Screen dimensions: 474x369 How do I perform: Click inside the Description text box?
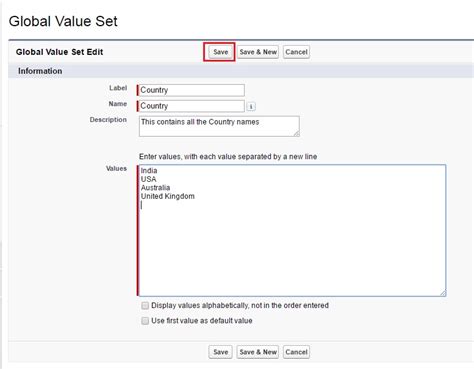(x=219, y=126)
